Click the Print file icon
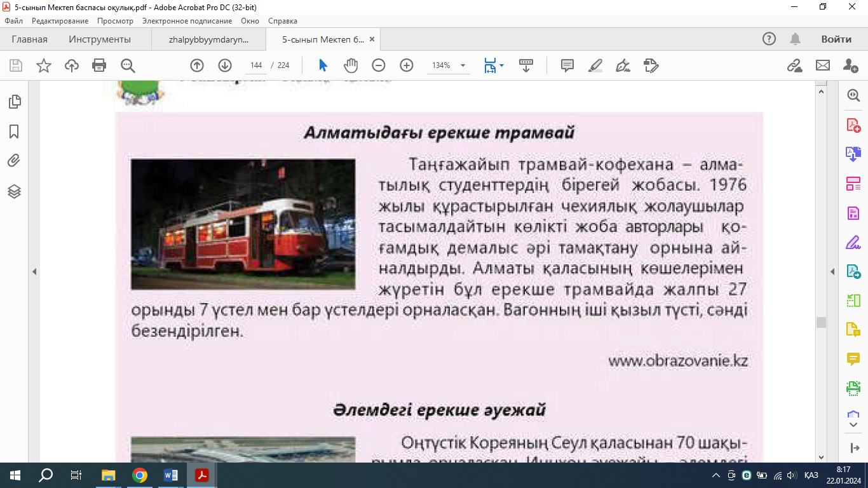Image resolution: width=868 pixels, height=488 pixels. [x=99, y=65]
